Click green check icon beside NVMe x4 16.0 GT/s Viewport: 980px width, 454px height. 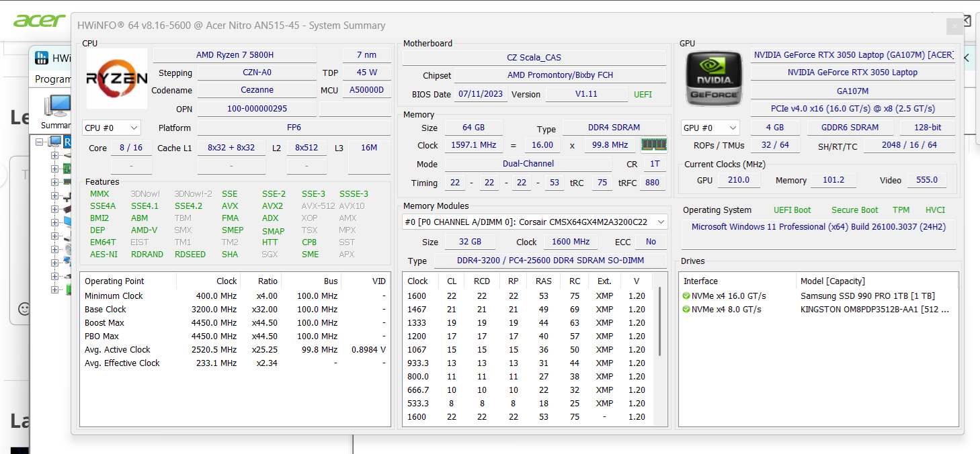pos(686,296)
